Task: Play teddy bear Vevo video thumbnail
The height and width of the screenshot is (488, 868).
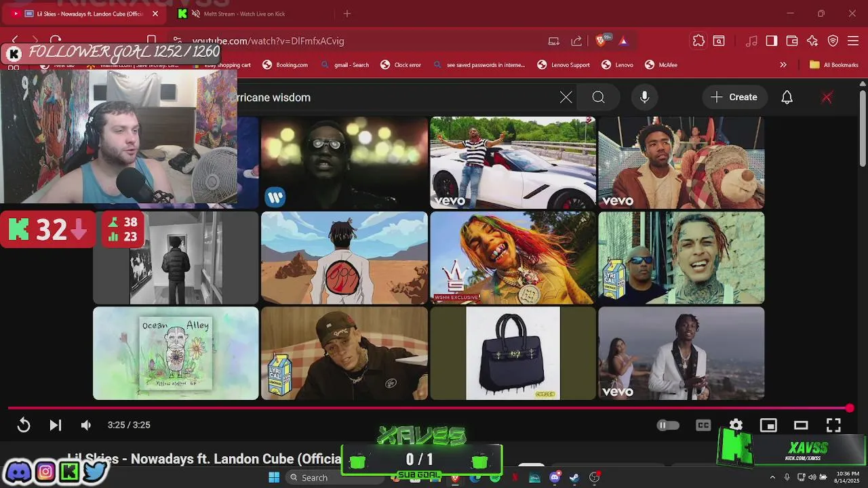Action: (x=682, y=163)
